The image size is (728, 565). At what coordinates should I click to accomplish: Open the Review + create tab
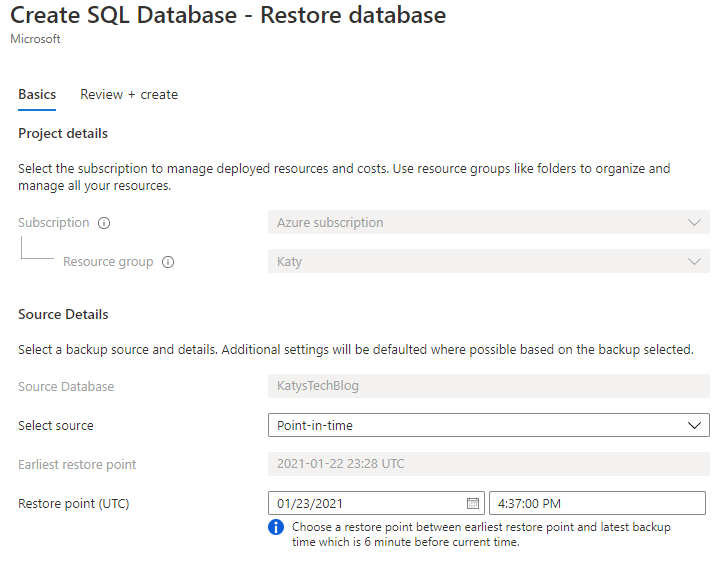pyautogui.click(x=129, y=95)
